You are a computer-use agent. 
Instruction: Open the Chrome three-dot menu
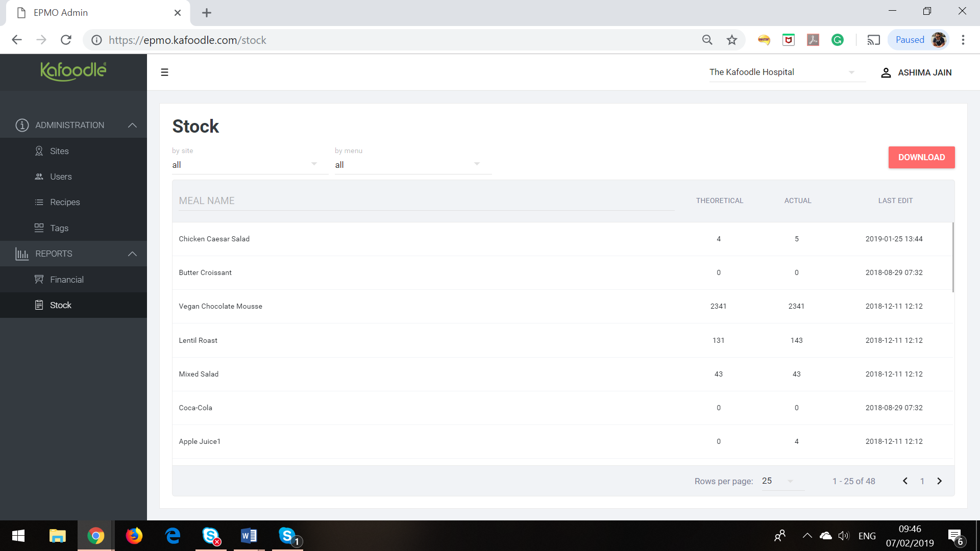coord(963,40)
